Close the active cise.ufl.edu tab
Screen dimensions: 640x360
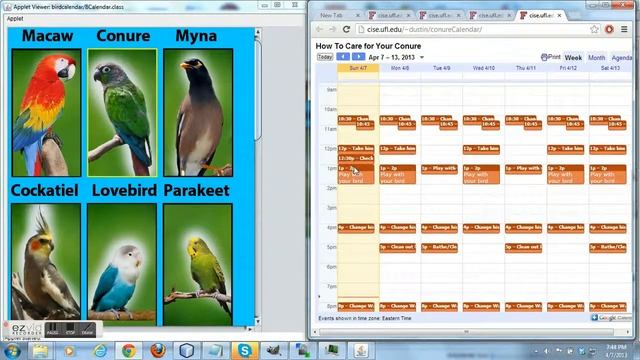coord(560,15)
